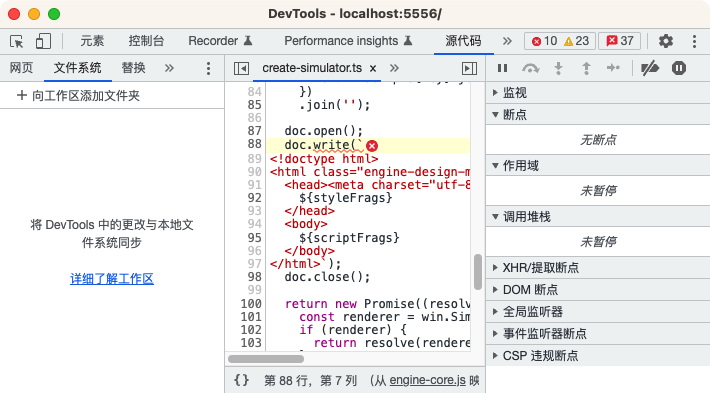Viewport: 710px width, 393px height.
Task: Switch to the 元素 panel tab
Action: pyautogui.click(x=92, y=41)
